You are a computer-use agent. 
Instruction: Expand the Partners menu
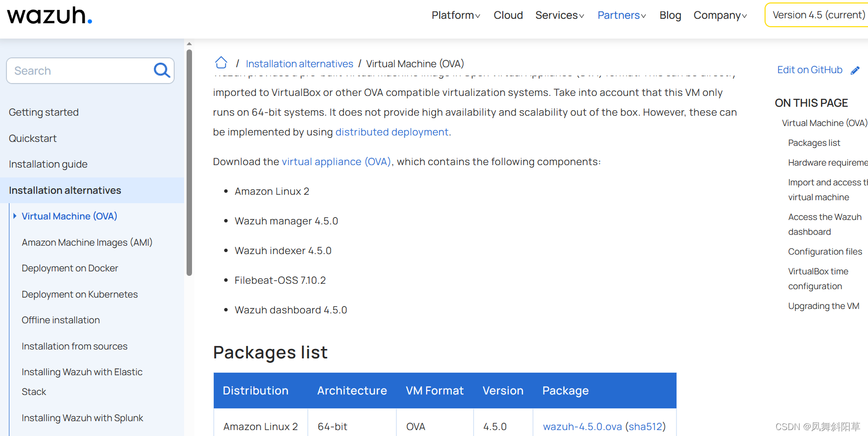[622, 15]
